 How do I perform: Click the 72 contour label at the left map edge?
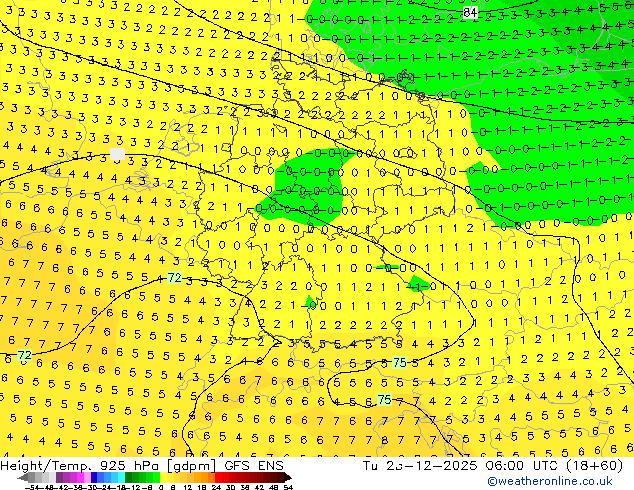tap(24, 355)
